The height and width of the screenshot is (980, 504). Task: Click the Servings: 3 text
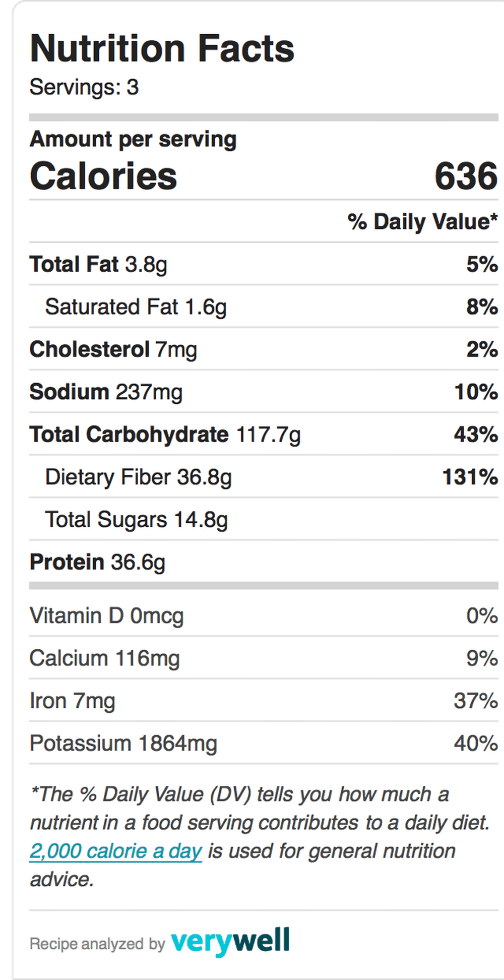(84, 88)
